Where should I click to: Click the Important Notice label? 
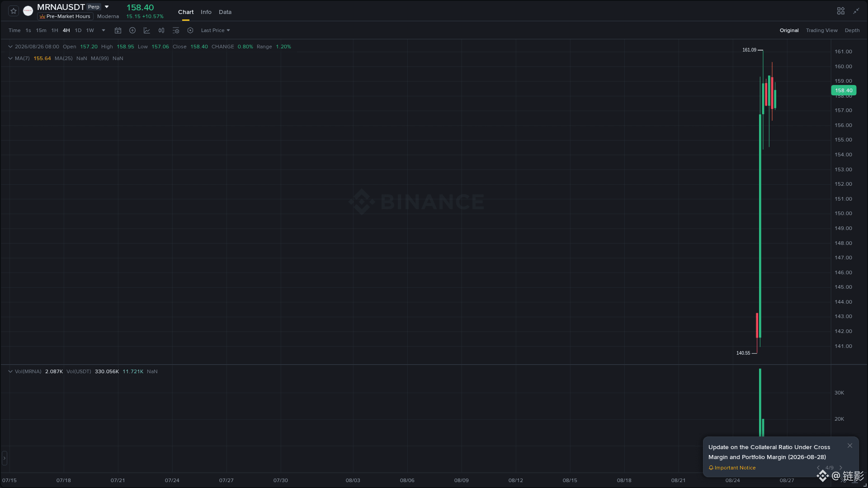[x=735, y=468]
